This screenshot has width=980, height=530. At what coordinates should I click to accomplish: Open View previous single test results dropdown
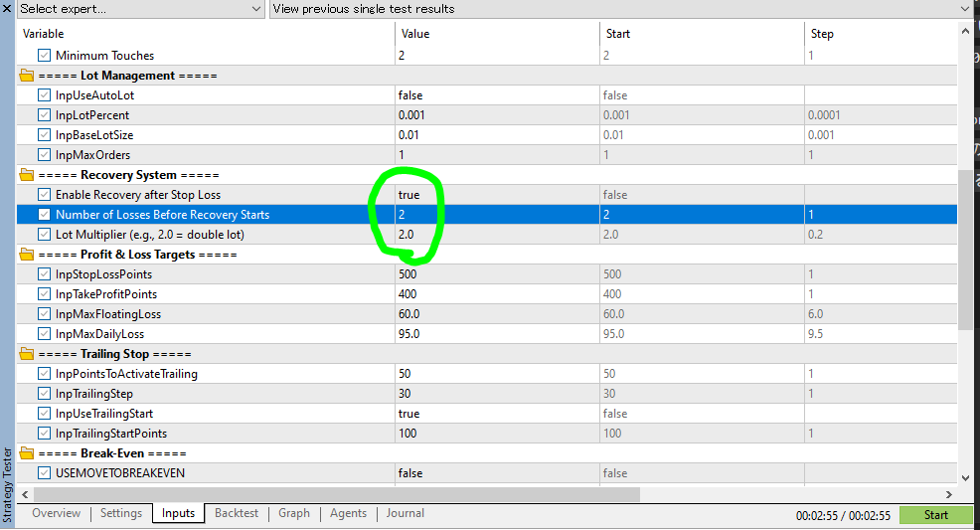click(620, 9)
